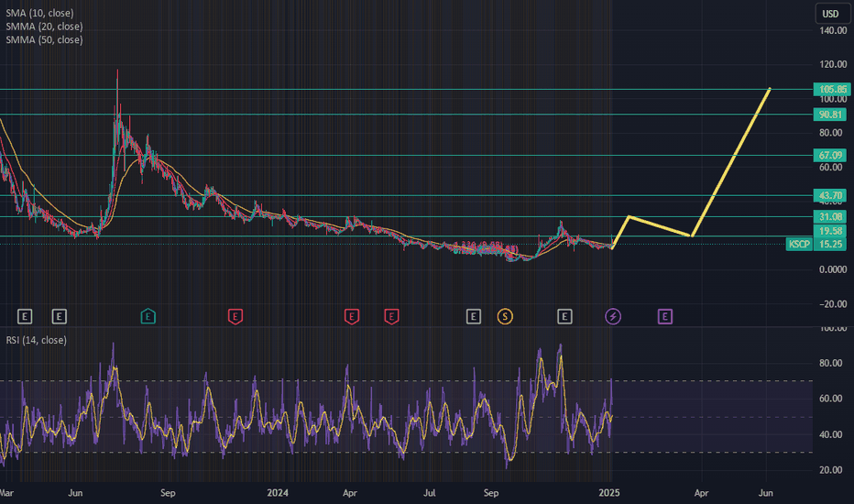Click the 43.70 price level label
The width and height of the screenshot is (854, 504).
(x=830, y=195)
